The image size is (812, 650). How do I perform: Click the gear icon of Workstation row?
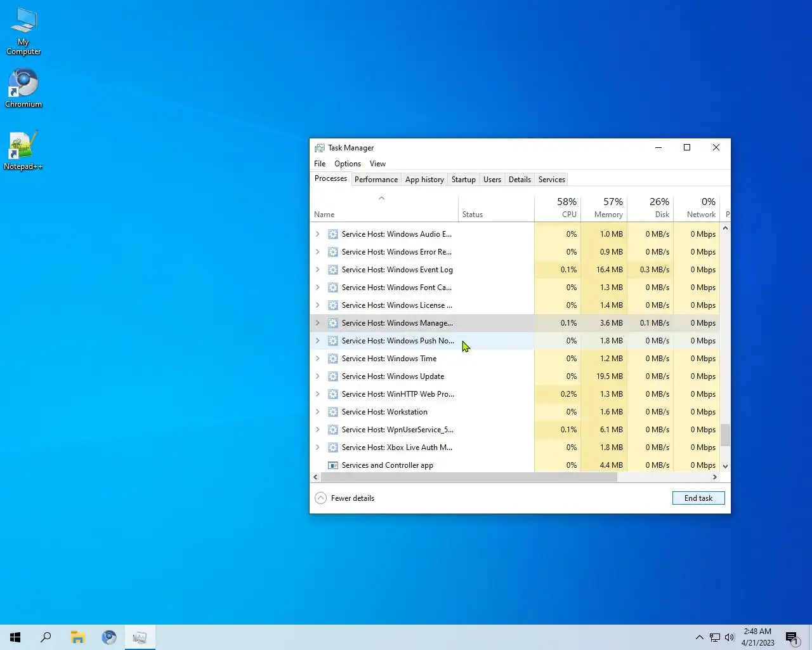point(332,412)
